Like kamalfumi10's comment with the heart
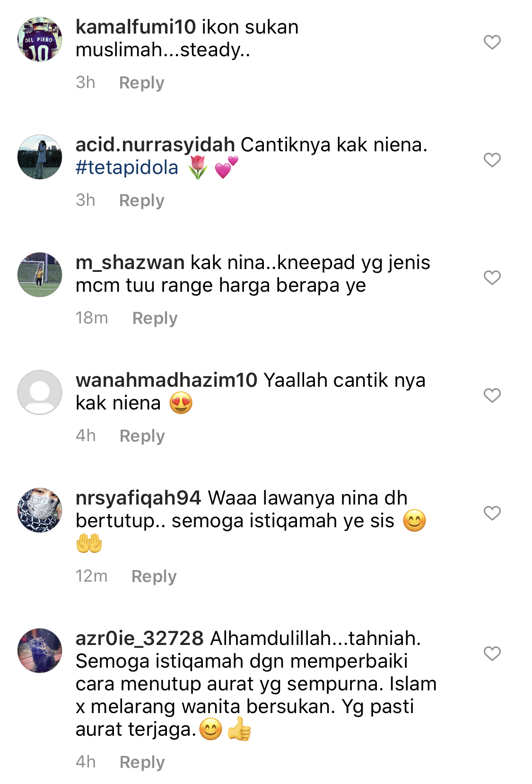Screen dimensions: 532x784 (492, 42)
